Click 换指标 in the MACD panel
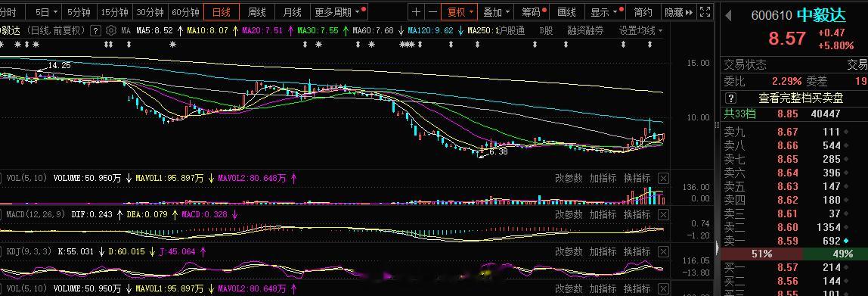The height and width of the screenshot is (296, 868). pos(637,214)
